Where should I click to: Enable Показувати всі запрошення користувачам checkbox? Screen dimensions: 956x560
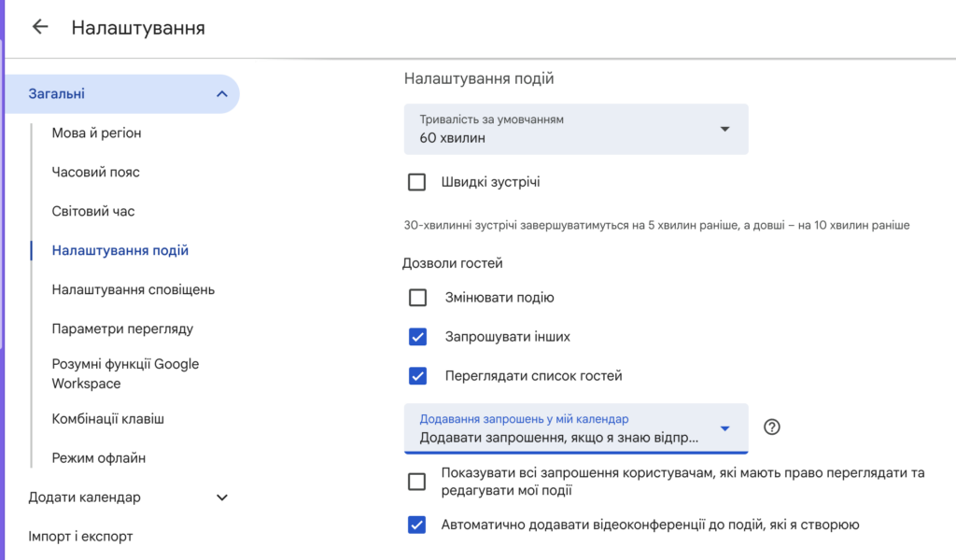417,482
